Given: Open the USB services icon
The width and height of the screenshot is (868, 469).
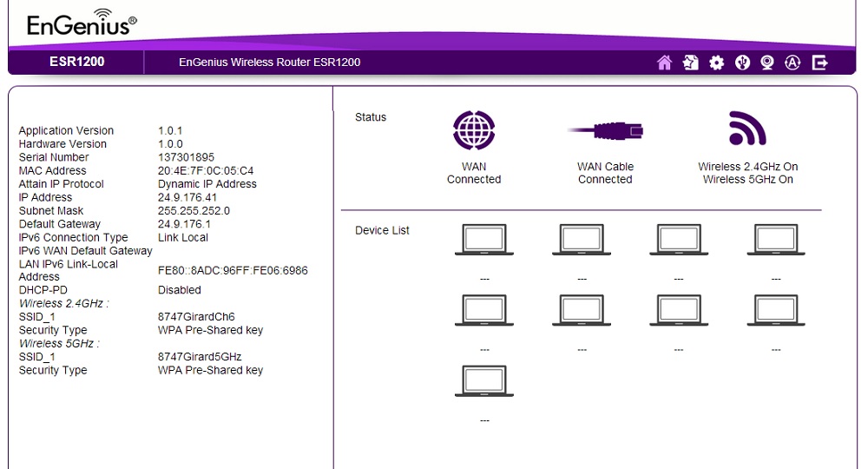Looking at the screenshot, I should 742,63.
